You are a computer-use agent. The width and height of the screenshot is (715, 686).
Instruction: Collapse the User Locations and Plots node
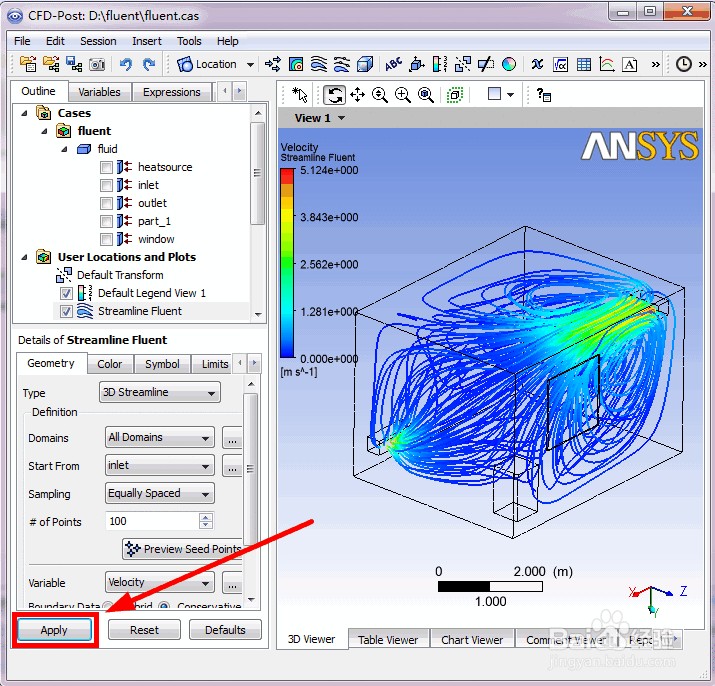click(x=24, y=258)
